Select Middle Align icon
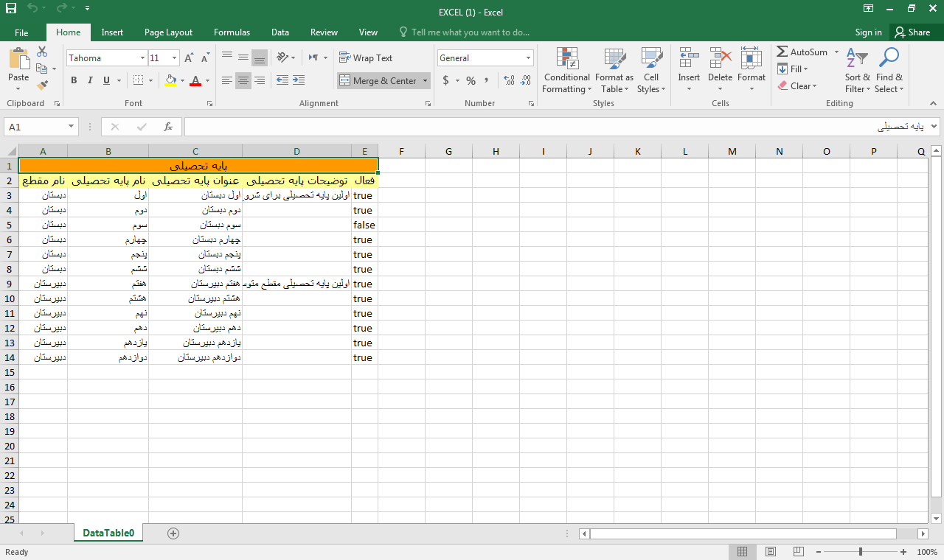 (243, 57)
